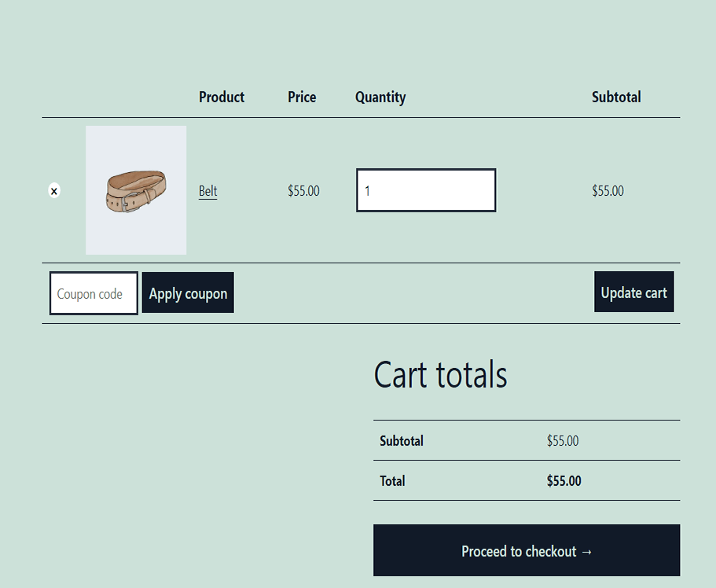716x588 pixels.
Task: Click into the Coupon code field
Action: 94,293
